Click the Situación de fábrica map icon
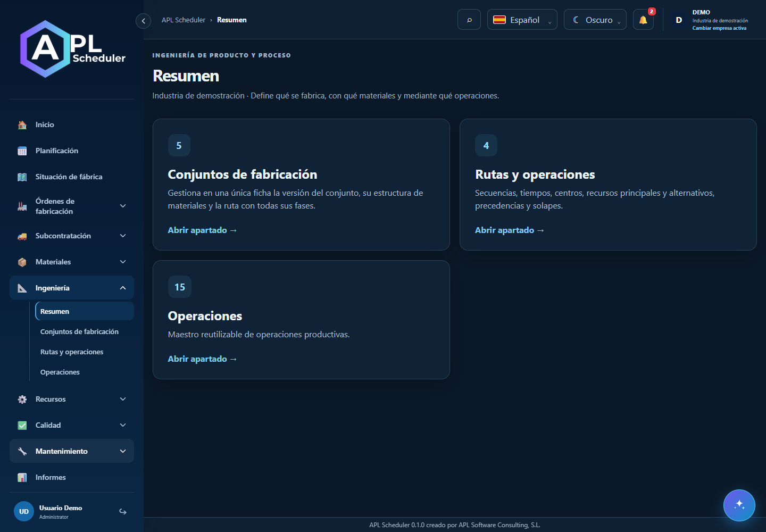 coord(22,177)
